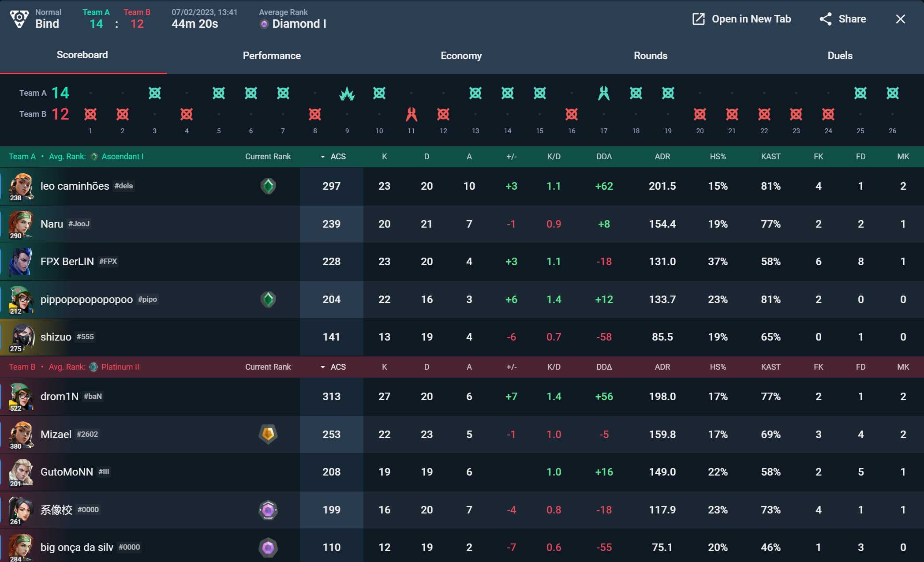
Task: Open Naru player profile
Action: (x=52, y=224)
